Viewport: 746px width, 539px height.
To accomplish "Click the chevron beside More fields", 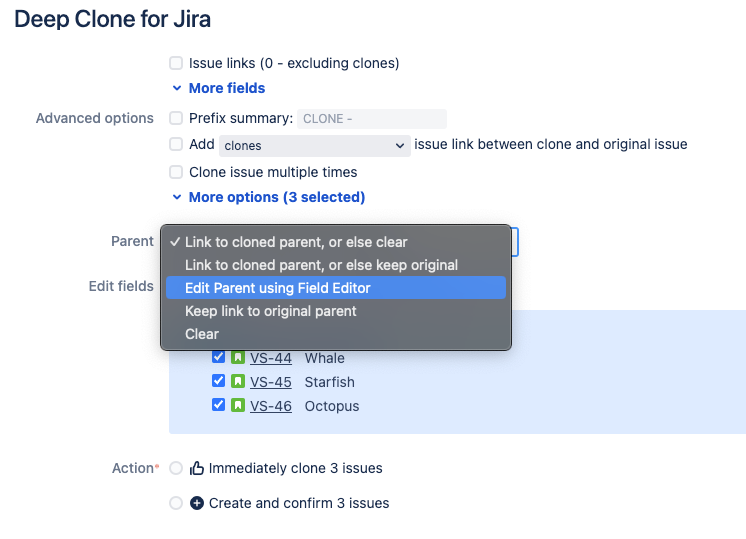I will [x=177, y=88].
